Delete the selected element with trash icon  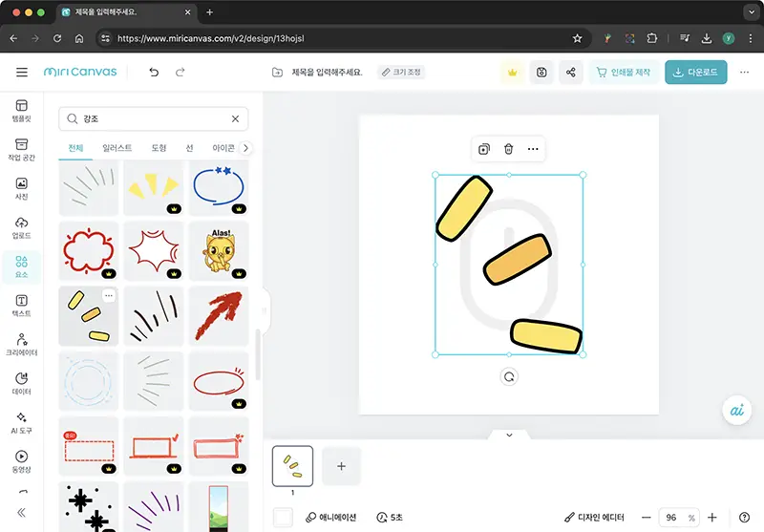tap(509, 149)
